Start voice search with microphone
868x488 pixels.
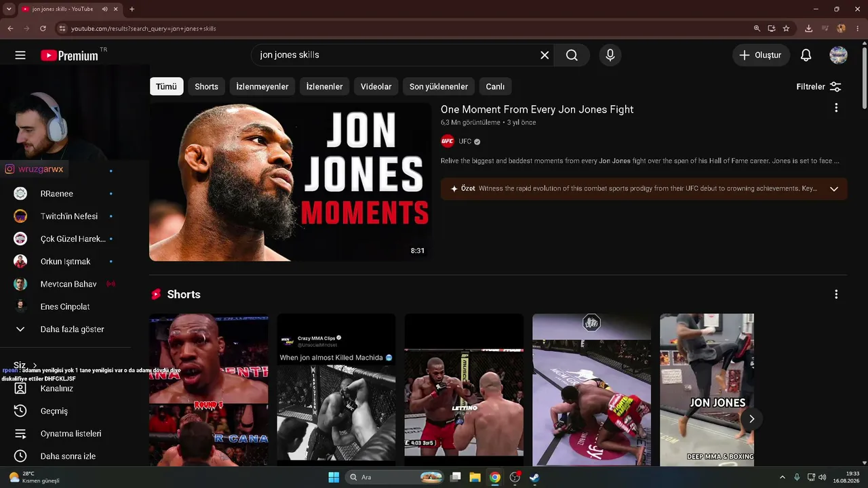point(610,55)
